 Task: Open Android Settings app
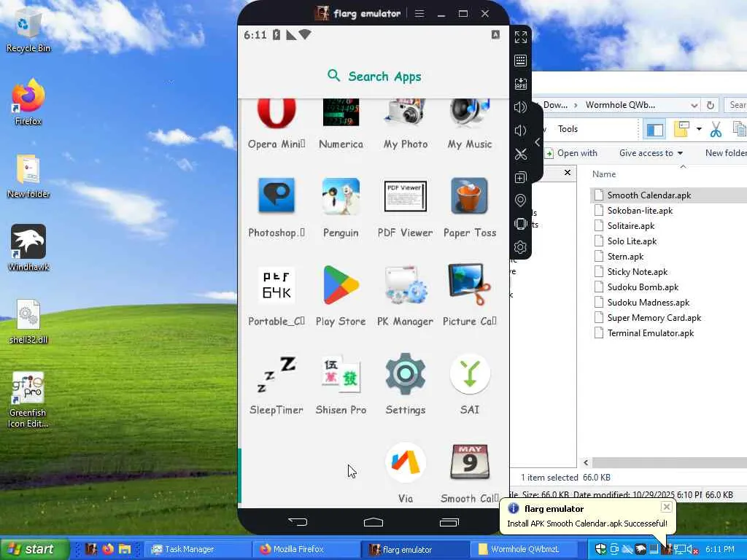(x=406, y=374)
